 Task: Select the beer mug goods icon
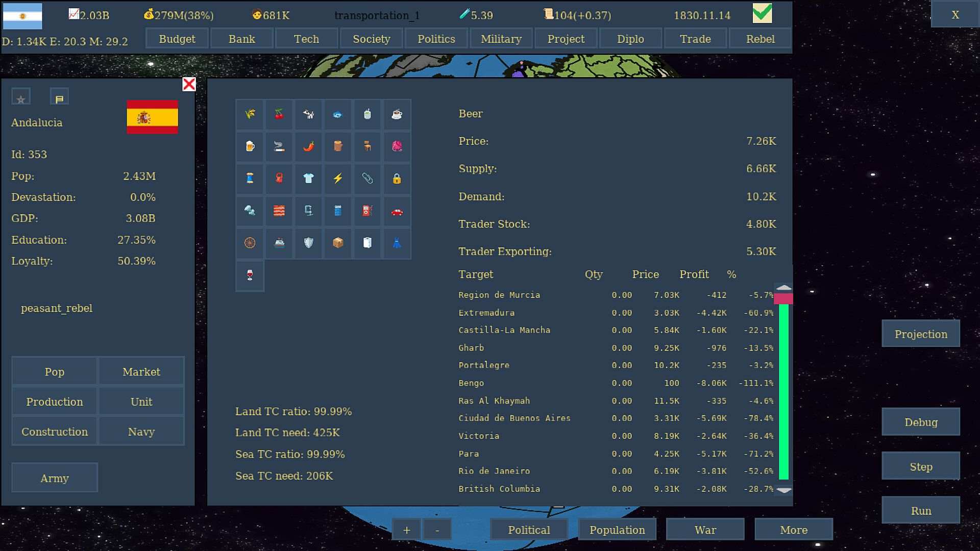pyautogui.click(x=250, y=146)
